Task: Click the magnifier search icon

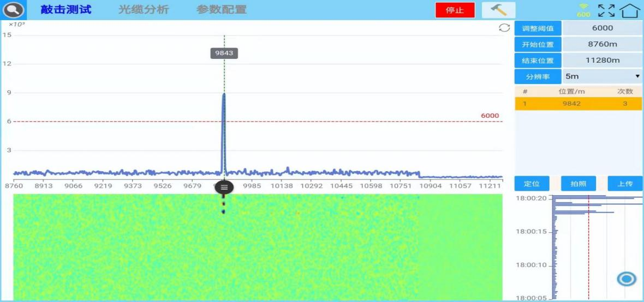Action: click(13, 10)
